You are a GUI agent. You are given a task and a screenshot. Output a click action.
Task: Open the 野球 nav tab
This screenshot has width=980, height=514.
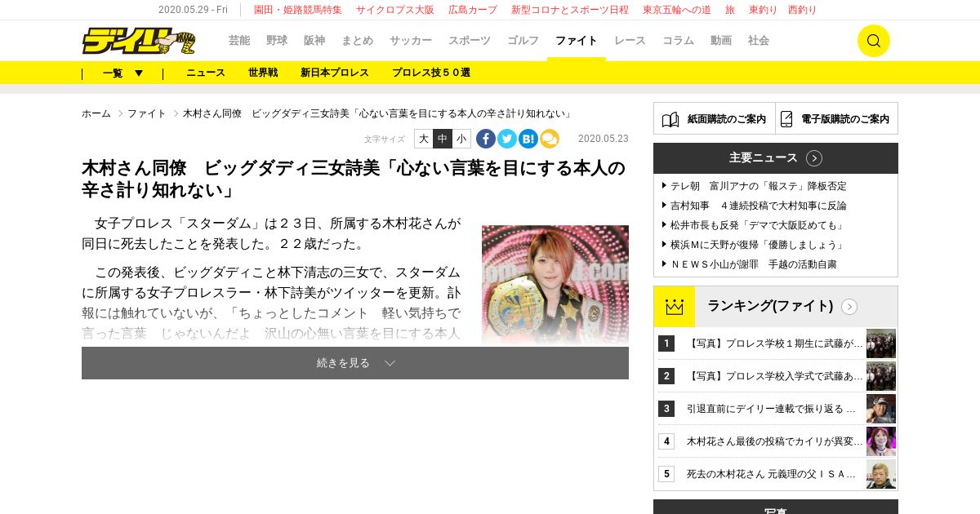click(x=277, y=41)
